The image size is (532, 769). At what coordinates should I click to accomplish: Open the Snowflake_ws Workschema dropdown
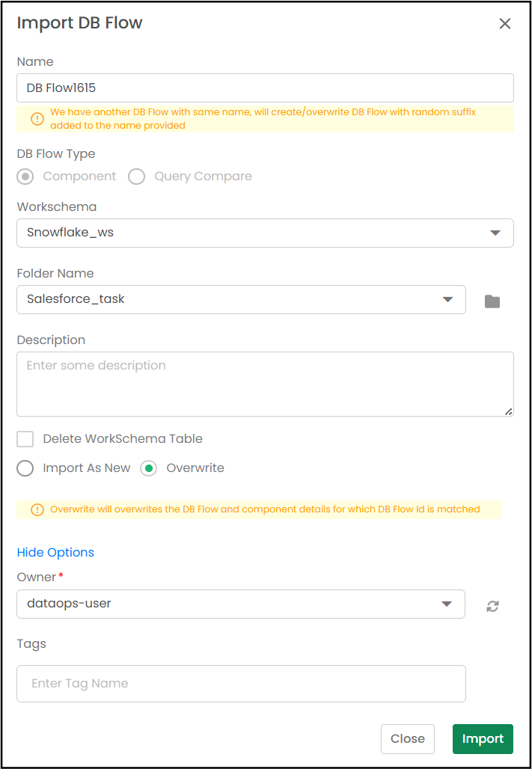tap(265, 233)
